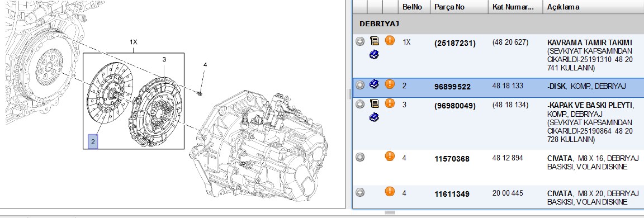Click catalog number 48 12 894

[x=508, y=158]
